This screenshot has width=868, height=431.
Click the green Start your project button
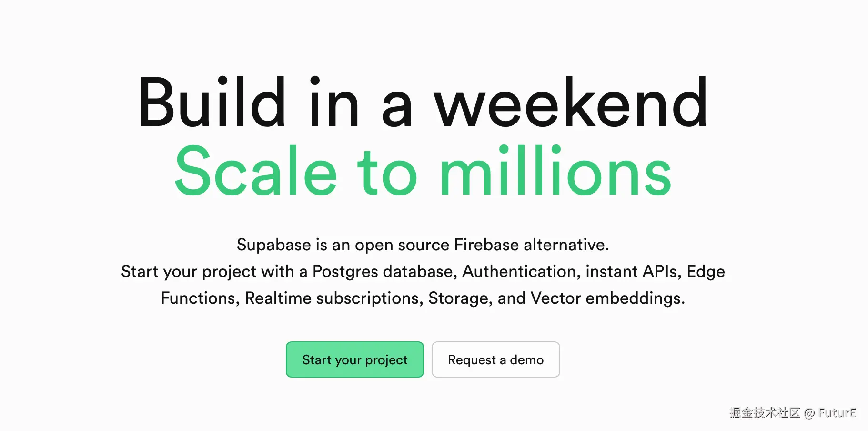pyautogui.click(x=355, y=359)
